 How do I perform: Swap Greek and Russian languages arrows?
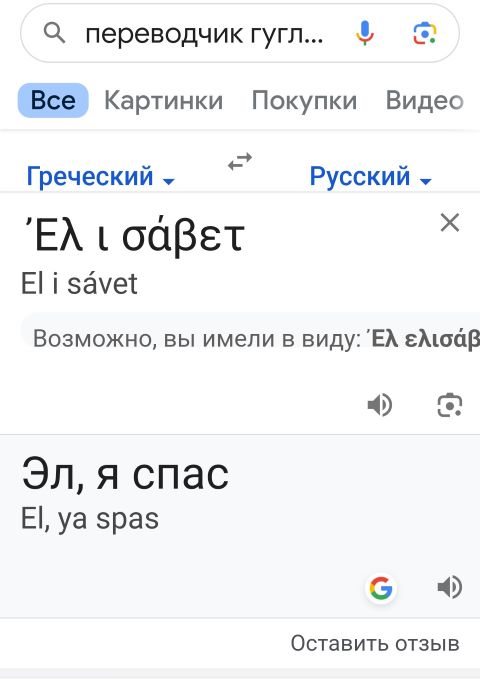[240, 161]
